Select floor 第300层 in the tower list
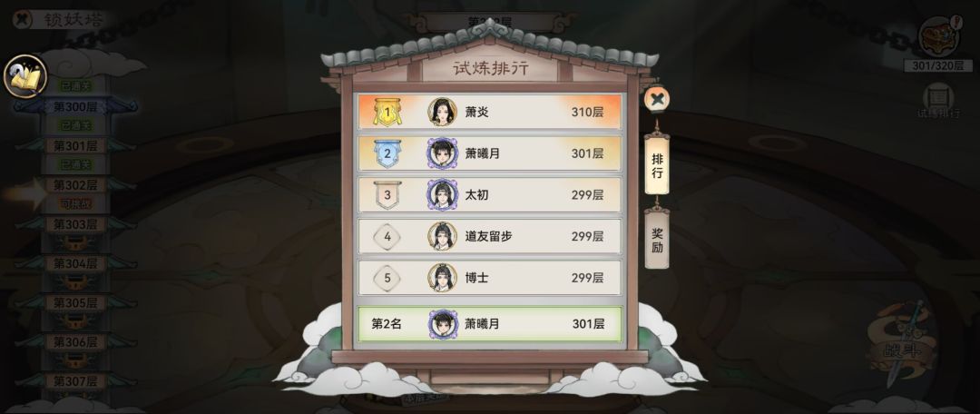Viewport: 980px width, 414px height. pos(75,106)
